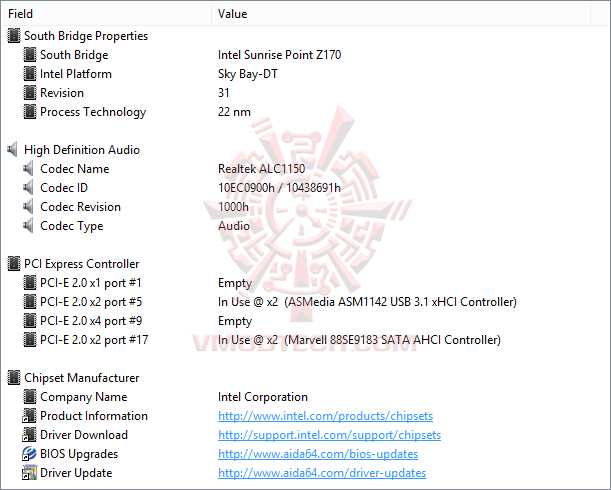Click the chip icon beside South Bridge
611x490 pixels.
click(x=30, y=55)
